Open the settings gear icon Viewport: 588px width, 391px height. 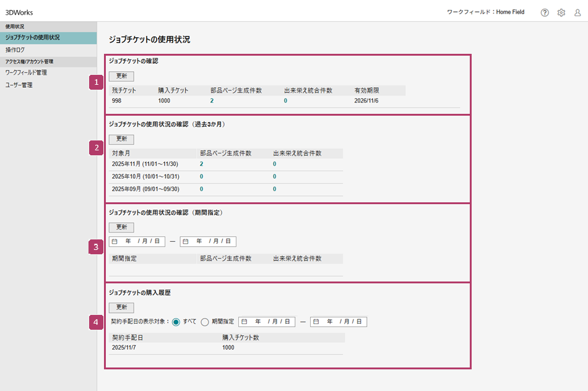[561, 12]
